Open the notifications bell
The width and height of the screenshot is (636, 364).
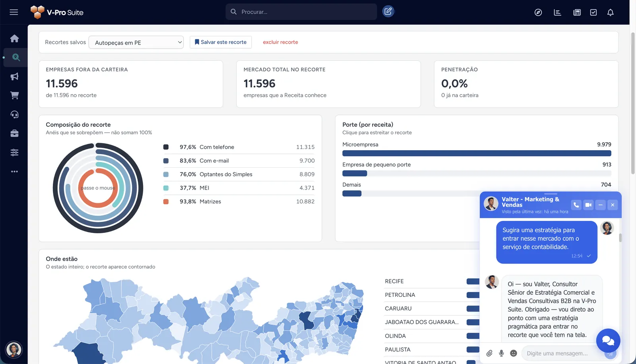[x=611, y=12]
